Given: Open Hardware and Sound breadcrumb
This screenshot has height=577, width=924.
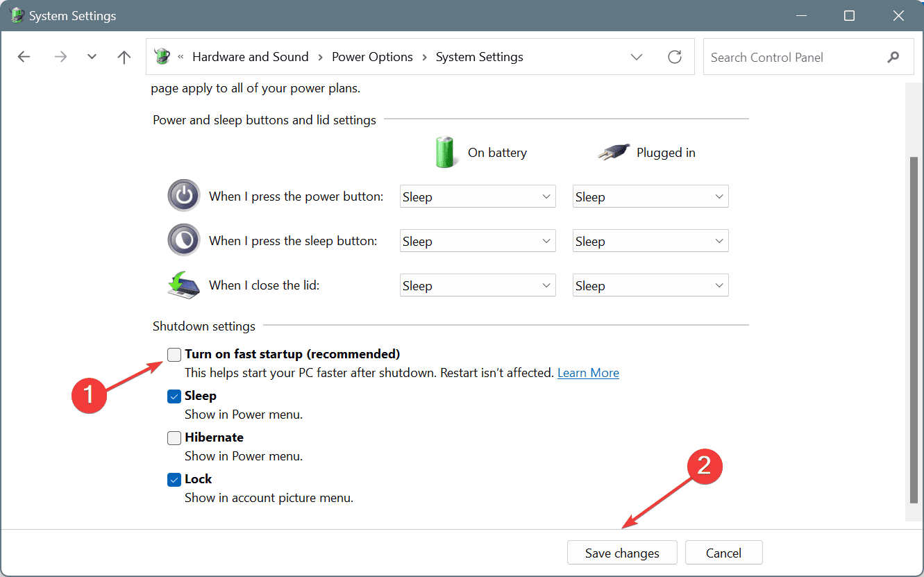Looking at the screenshot, I should [x=251, y=57].
